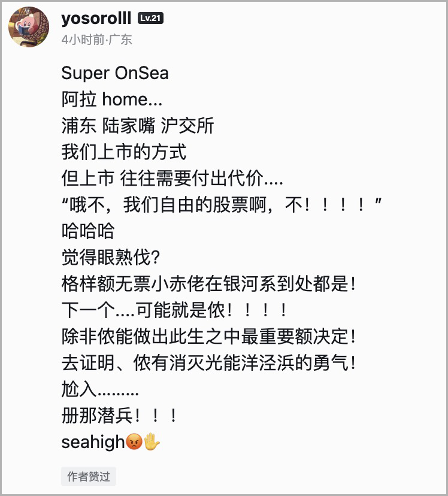Click the line mentioning 洋泾浜的勇气

coord(208,363)
